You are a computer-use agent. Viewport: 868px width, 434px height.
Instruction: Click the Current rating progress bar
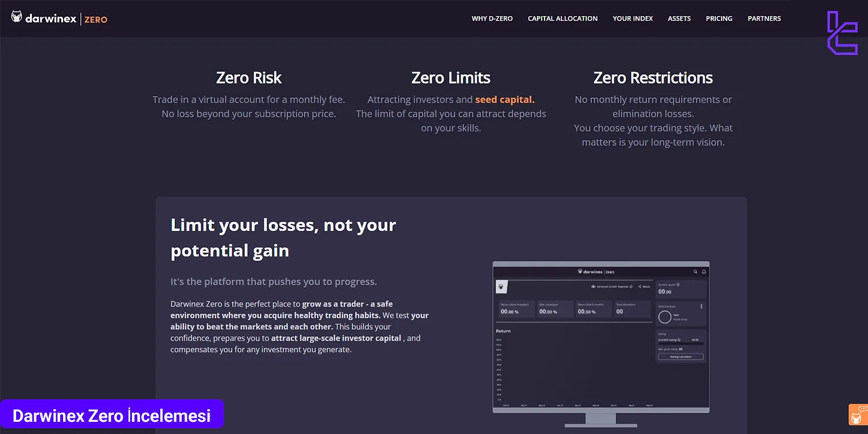coord(681,344)
